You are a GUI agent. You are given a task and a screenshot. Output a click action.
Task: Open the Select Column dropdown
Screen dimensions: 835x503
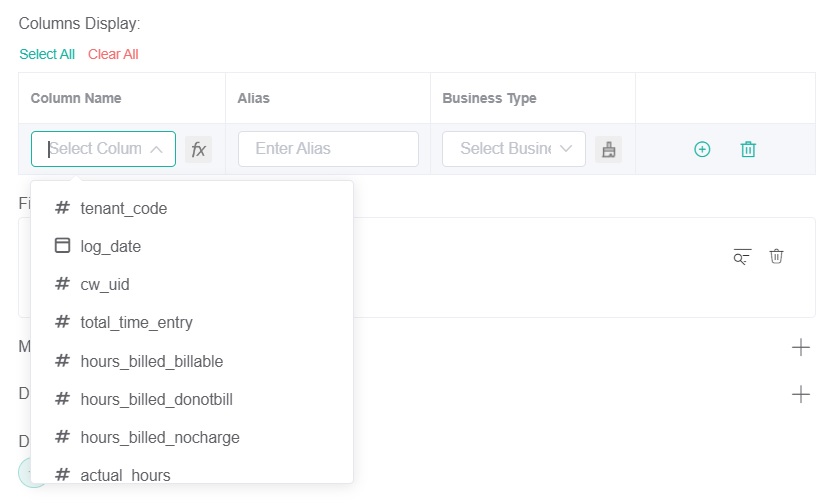coord(103,149)
